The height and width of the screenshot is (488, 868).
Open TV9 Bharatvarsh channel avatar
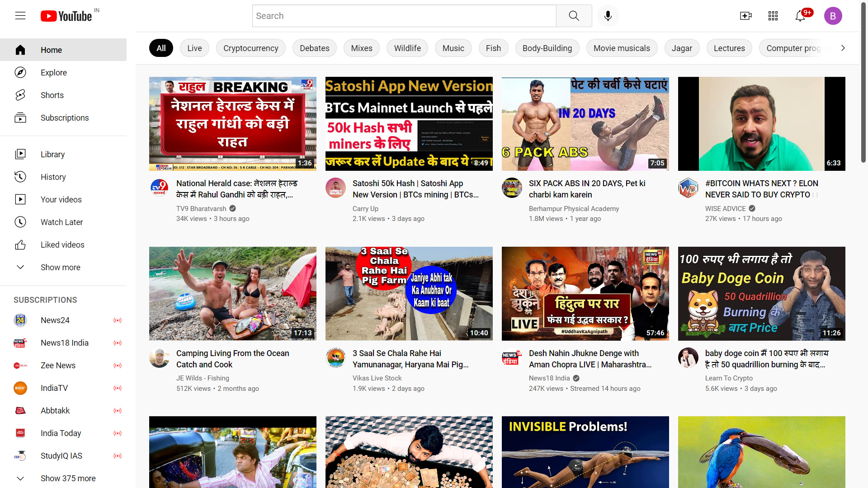pos(159,188)
